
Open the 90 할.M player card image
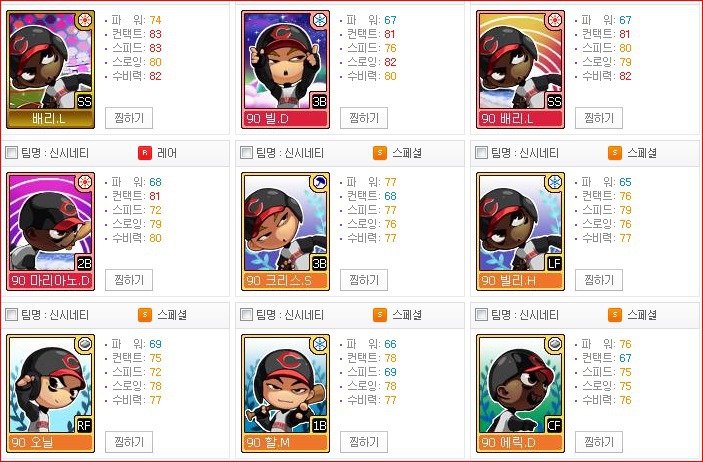tap(286, 393)
